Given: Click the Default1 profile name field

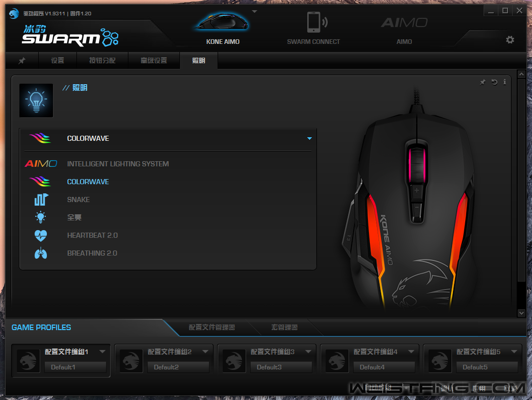Looking at the screenshot, I should tap(75, 367).
